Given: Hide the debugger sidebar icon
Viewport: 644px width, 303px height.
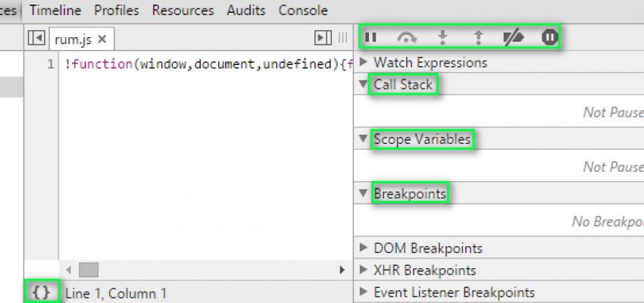Looking at the screenshot, I should coord(323,38).
